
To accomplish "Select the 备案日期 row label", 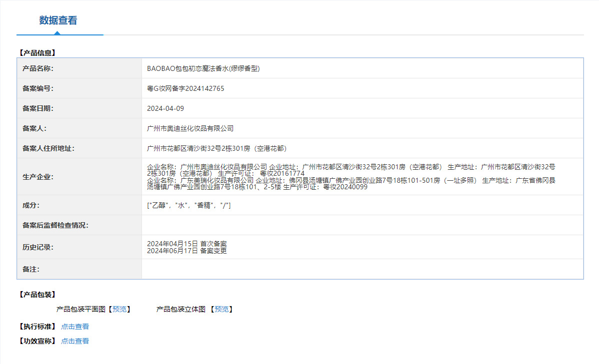I will tap(38, 109).
